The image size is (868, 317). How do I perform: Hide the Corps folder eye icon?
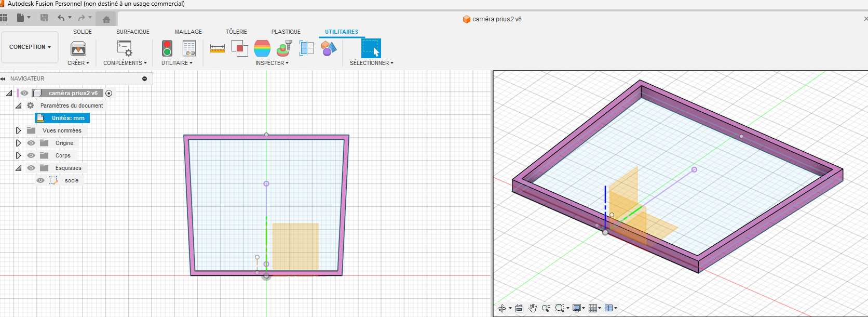tap(31, 155)
